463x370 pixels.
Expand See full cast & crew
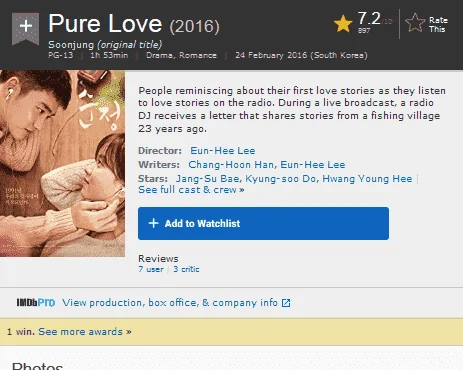tap(191, 190)
